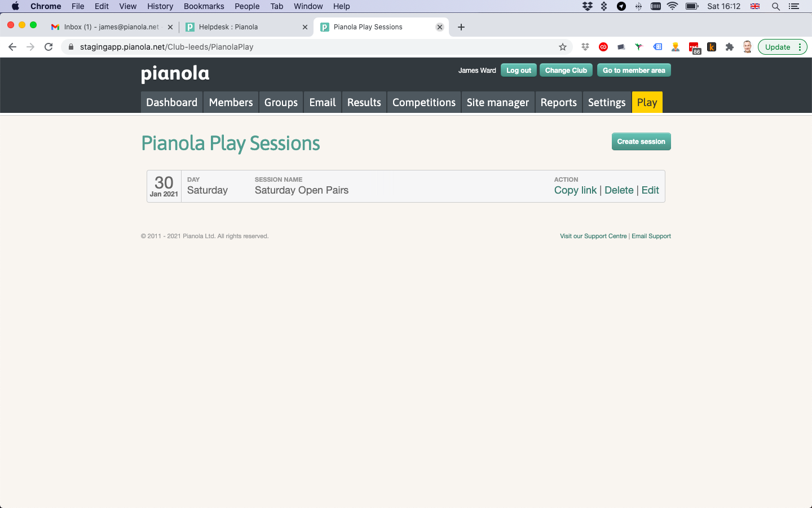
Task: Go back using the browser back arrow
Action: point(12,47)
